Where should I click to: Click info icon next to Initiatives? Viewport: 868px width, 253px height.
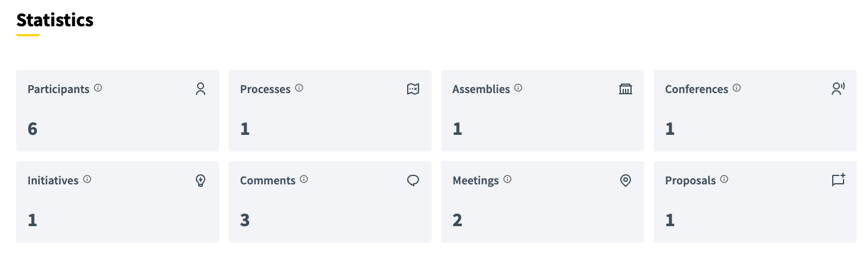point(87,179)
